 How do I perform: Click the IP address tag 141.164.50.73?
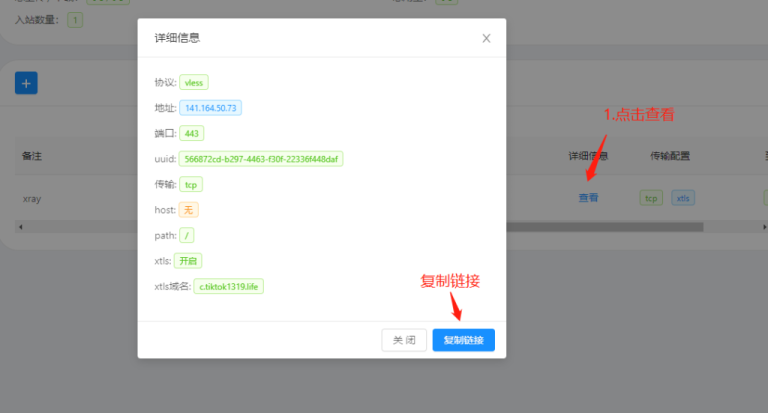(x=211, y=108)
